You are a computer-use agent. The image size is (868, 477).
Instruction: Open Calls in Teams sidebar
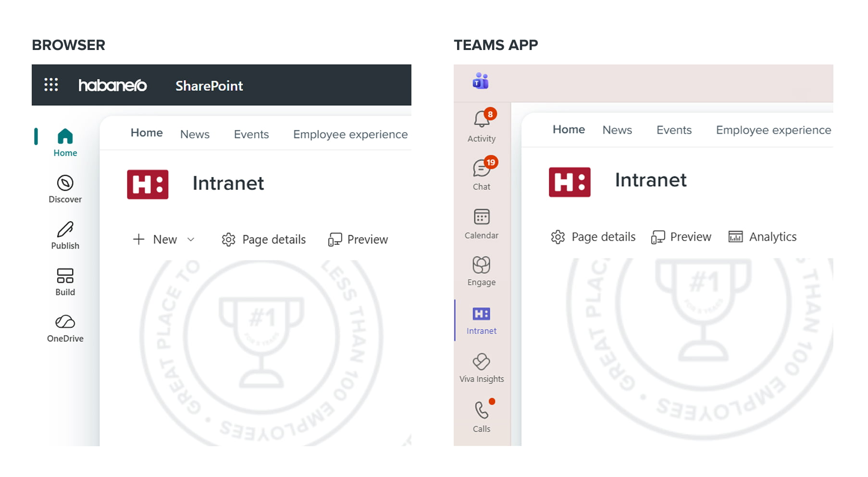coord(482,416)
